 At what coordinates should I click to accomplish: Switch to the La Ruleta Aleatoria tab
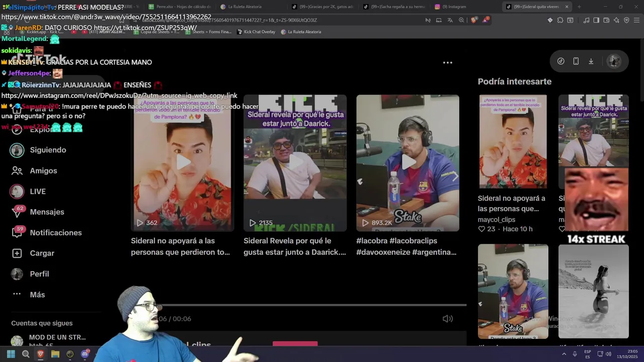pos(241,7)
